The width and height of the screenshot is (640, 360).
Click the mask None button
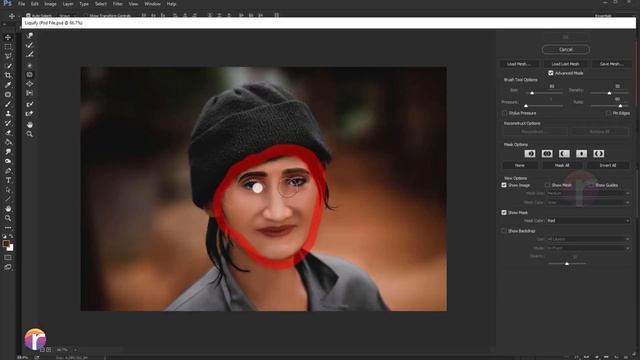[x=520, y=165]
